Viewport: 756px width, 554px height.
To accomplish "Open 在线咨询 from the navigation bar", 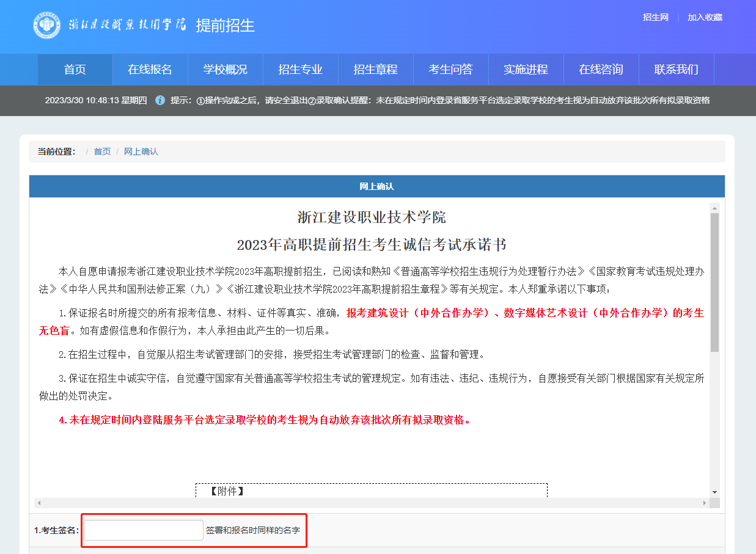I will (601, 70).
